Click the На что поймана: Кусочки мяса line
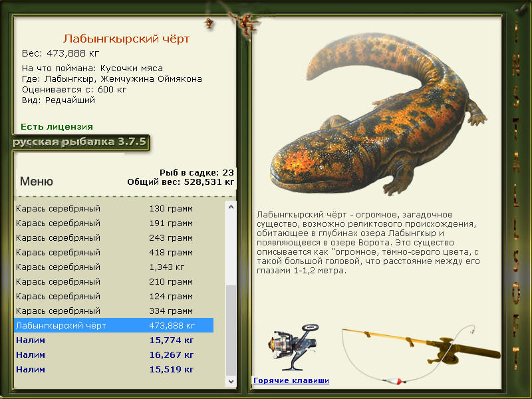Screen dimensions: 532x399 coord(92,68)
